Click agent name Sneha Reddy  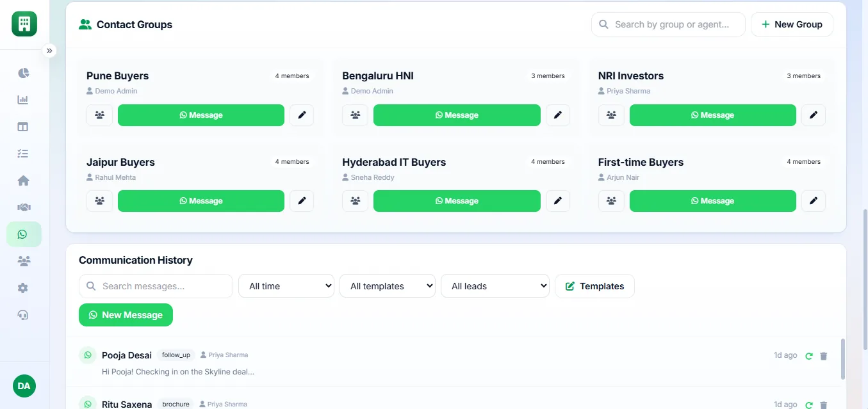[x=372, y=177]
